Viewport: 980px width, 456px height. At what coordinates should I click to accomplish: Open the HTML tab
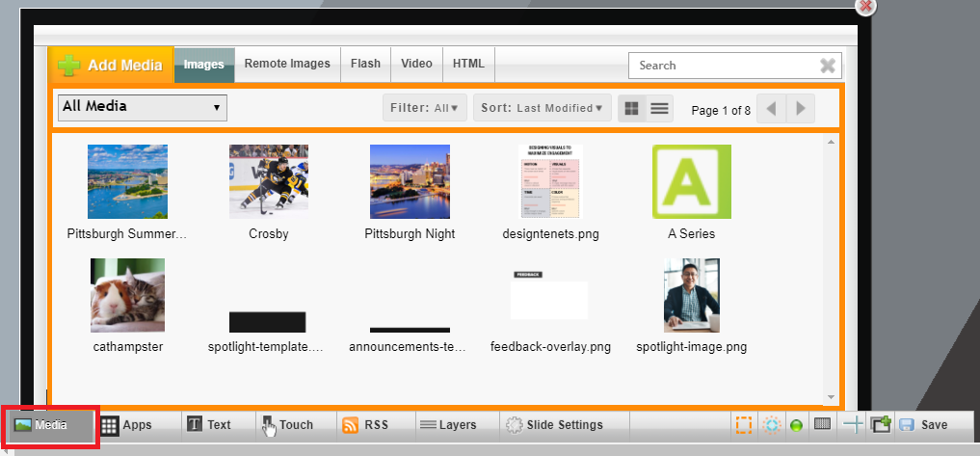pos(468,64)
